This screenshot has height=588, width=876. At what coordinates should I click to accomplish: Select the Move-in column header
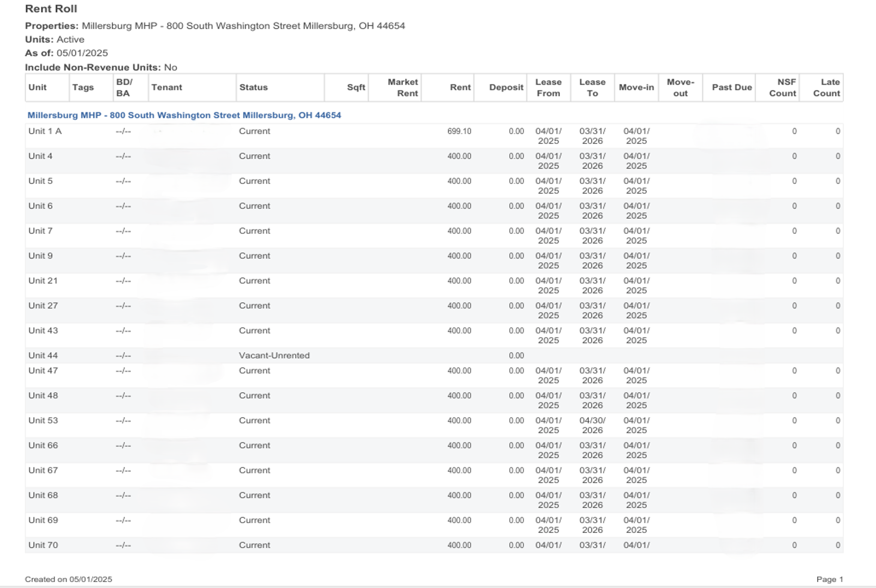tap(636, 87)
